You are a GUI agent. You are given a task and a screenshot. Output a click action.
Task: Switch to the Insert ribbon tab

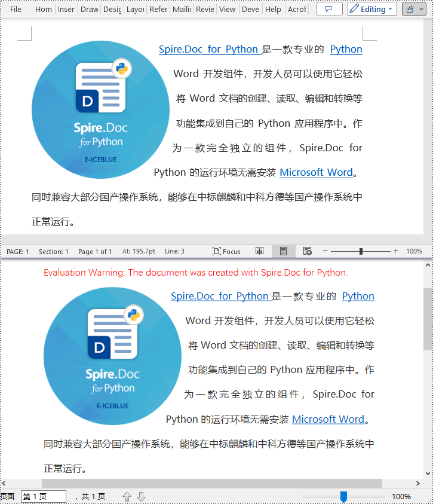click(x=66, y=10)
